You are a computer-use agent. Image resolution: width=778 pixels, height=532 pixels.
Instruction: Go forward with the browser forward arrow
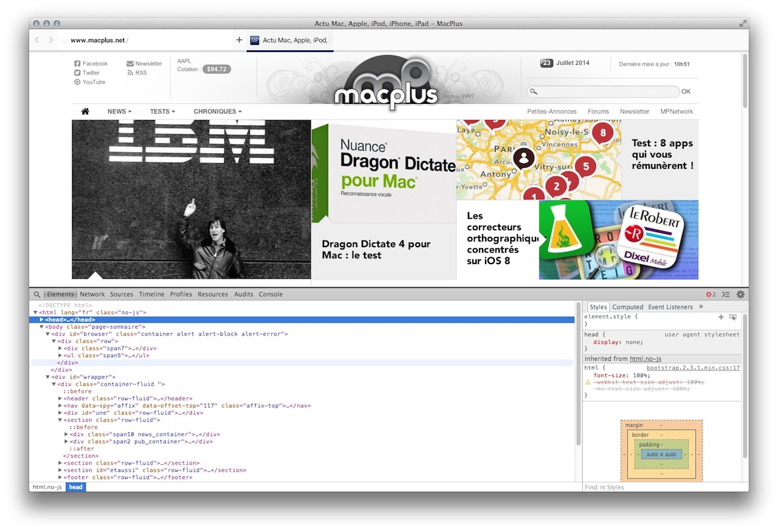[50, 40]
